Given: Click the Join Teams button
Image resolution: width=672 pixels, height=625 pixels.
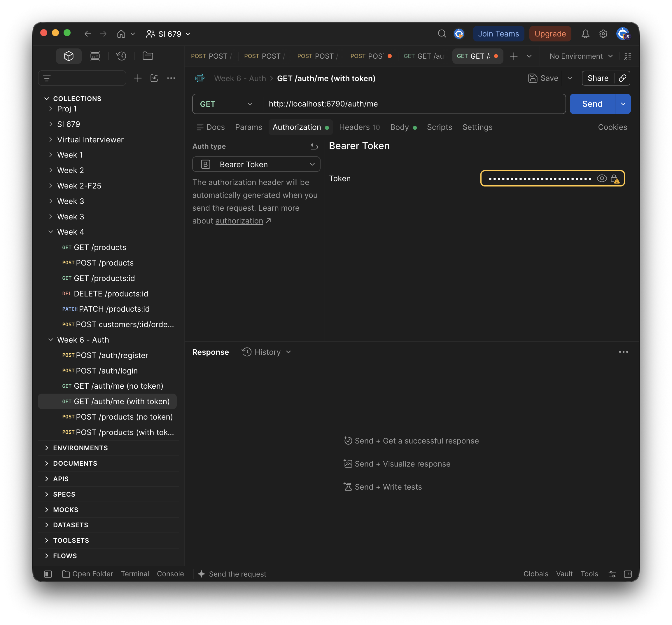Looking at the screenshot, I should point(498,34).
